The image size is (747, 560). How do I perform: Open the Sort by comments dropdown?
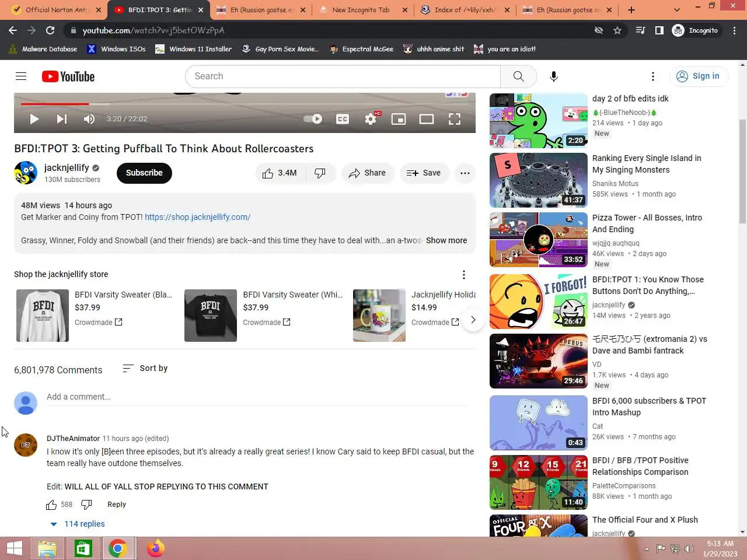tap(145, 369)
